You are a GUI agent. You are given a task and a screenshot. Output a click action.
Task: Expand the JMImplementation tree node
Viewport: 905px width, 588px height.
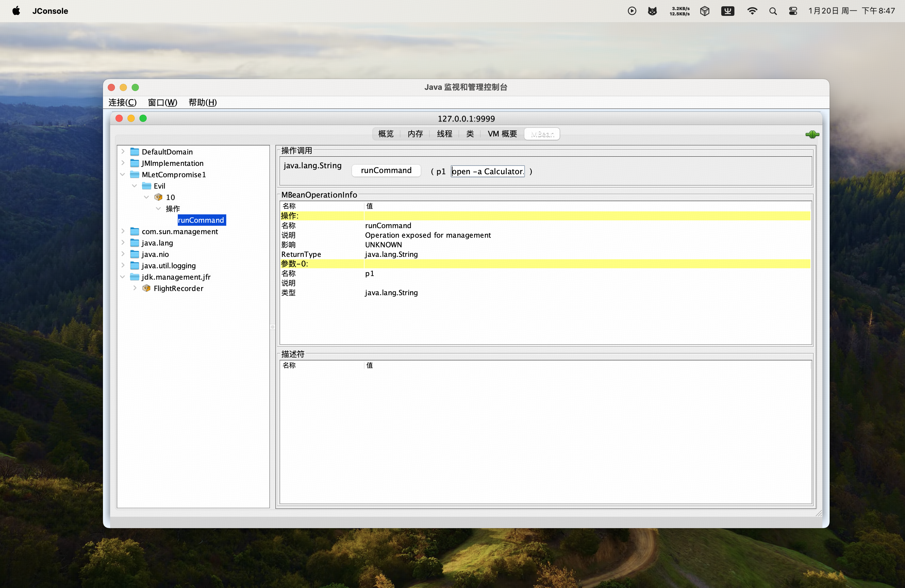point(123,163)
